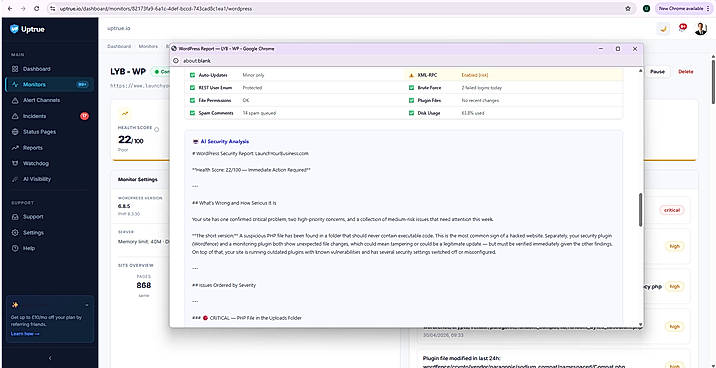Collapse the referral promo card
Image resolution: width=716 pixels, height=368 pixels.
pos(87,305)
